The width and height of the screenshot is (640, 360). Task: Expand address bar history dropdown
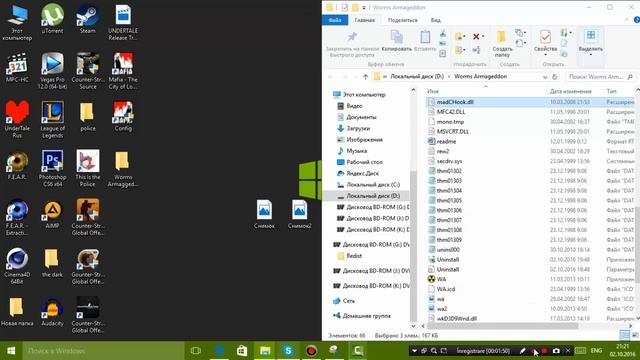(545, 77)
